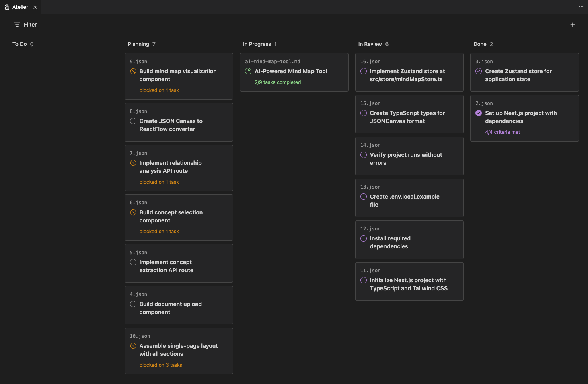Open the 4/4 criteria met link
This screenshot has height=384, width=588.
[x=502, y=132]
